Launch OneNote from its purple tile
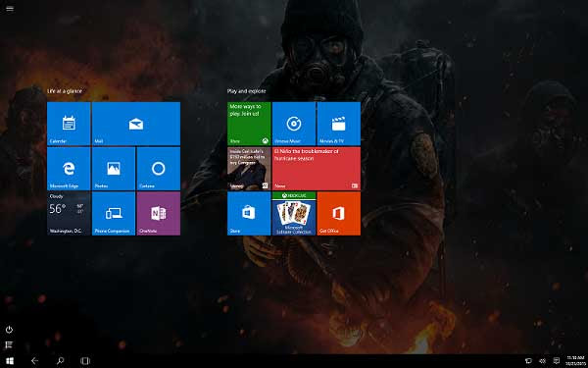The image size is (588, 368). 159,214
